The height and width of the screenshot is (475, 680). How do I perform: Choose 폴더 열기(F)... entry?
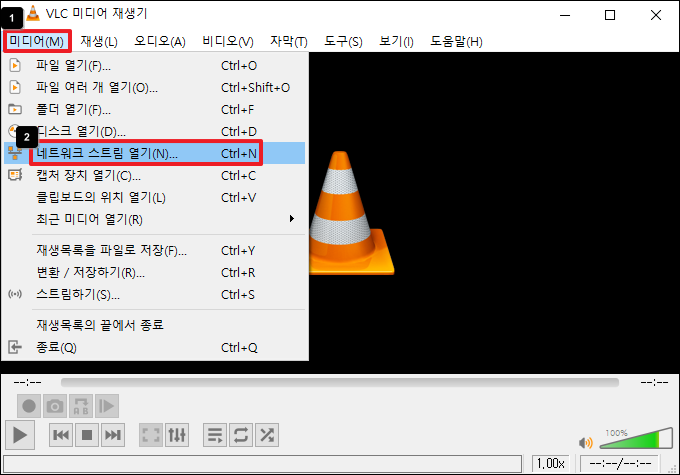point(154,109)
